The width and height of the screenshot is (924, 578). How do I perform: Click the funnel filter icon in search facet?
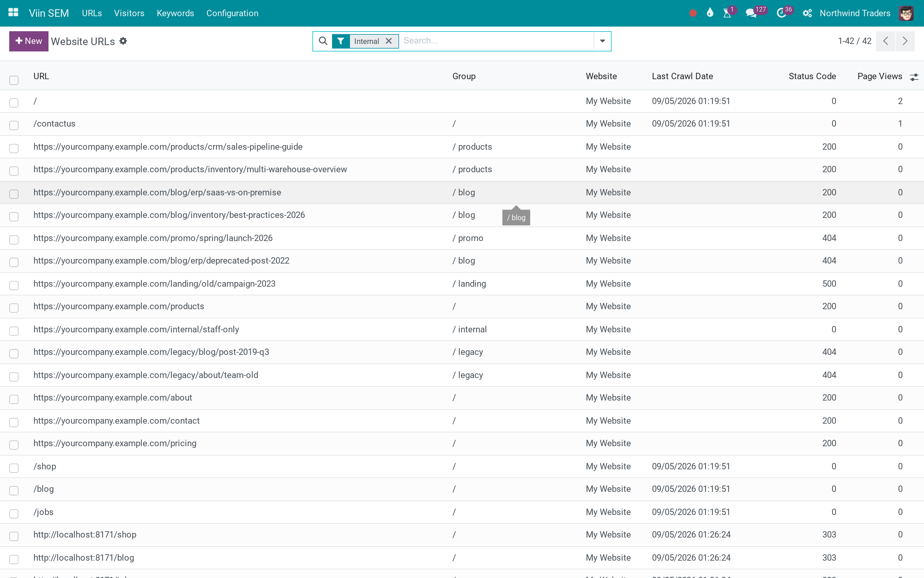pyautogui.click(x=341, y=41)
